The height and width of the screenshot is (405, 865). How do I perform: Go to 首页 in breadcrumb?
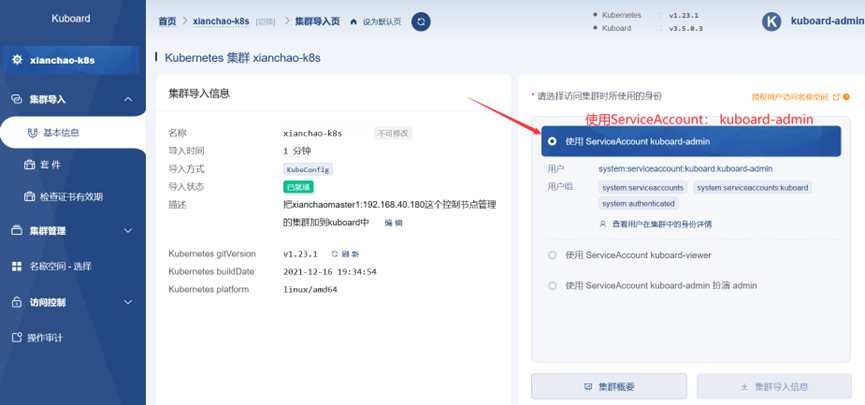click(x=167, y=22)
